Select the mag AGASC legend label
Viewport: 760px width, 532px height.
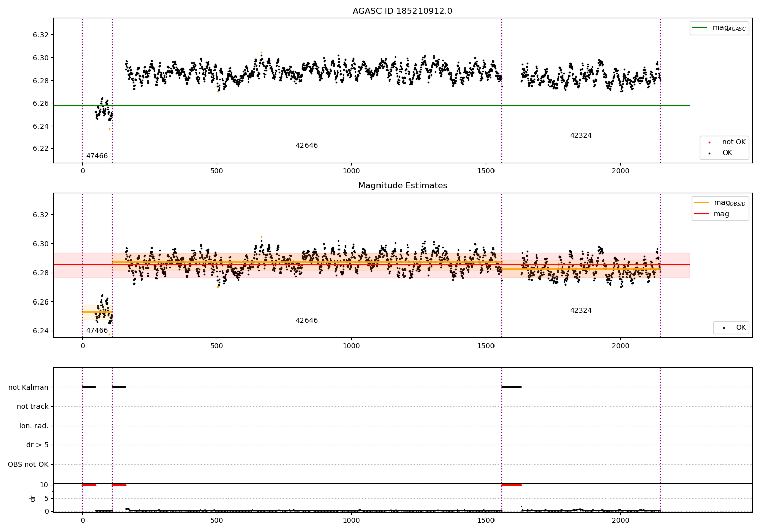pyautogui.click(x=729, y=28)
